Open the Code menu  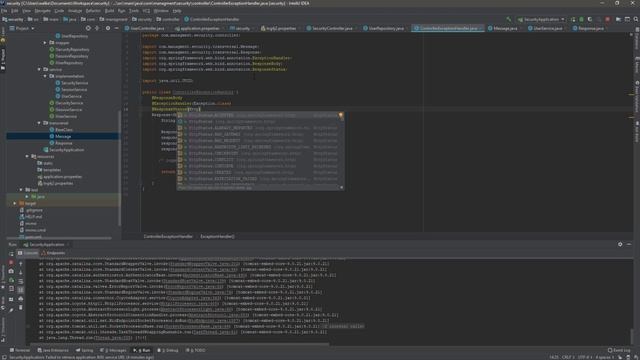click(x=59, y=11)
